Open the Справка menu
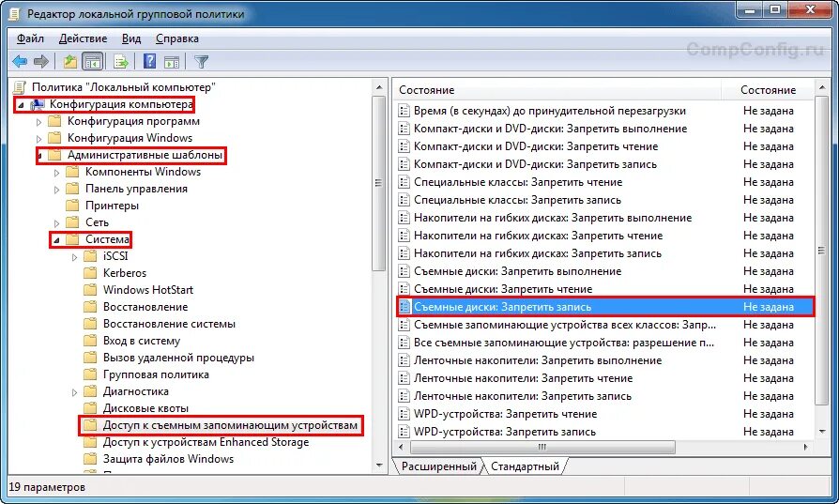This screenshot has width=839, height=504. point(177,38)
